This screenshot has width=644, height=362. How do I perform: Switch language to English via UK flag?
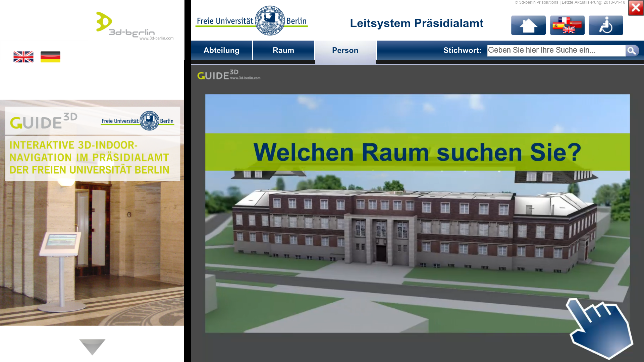pos(23,57)
